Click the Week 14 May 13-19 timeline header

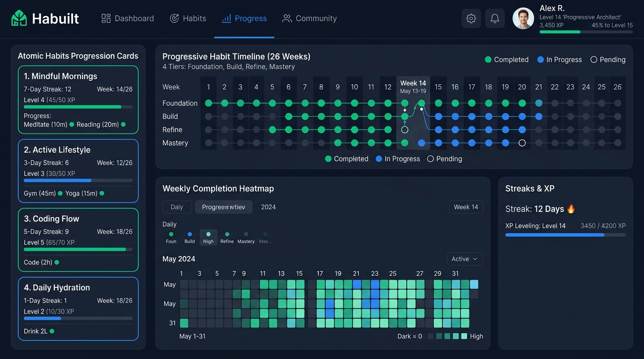[413, 86]
